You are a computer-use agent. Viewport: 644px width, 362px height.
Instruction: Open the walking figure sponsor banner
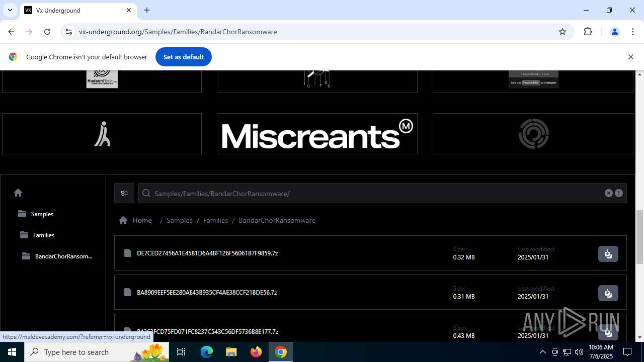click(102, 134)
